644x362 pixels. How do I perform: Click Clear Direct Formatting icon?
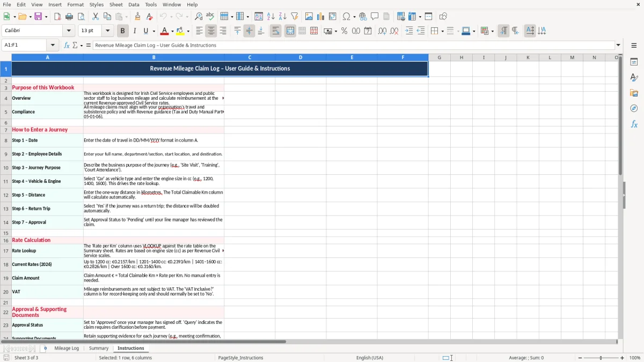coord(149,17)
